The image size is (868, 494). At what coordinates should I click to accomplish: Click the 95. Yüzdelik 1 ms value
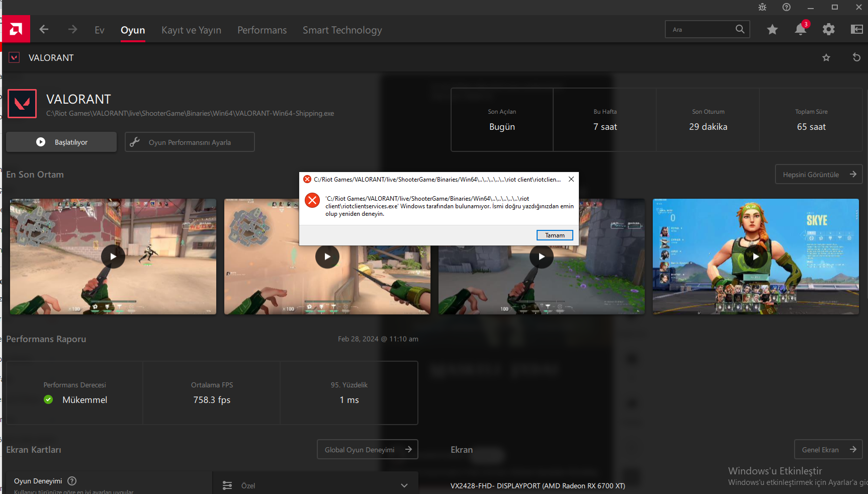(x=349, y=400)
